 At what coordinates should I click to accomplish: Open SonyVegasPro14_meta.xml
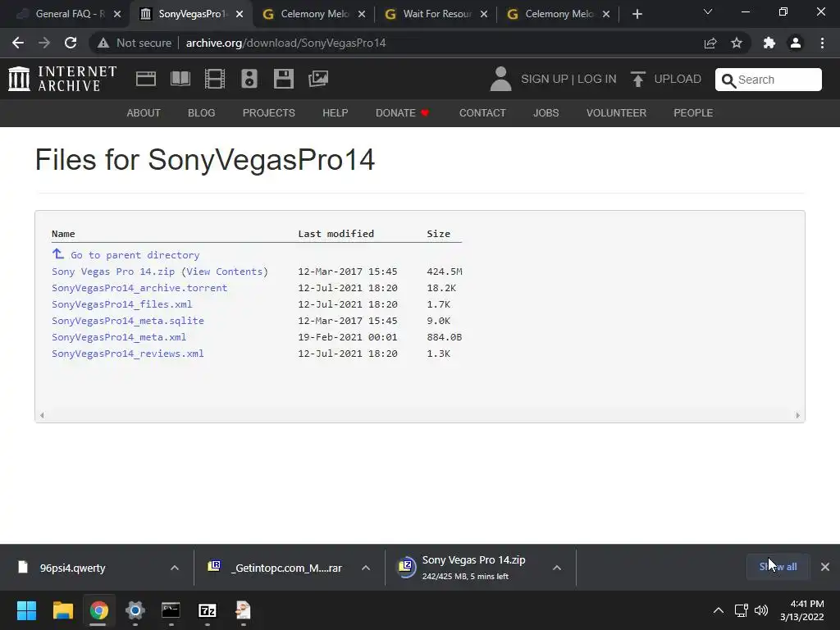pyautogui.click(x=119, y=337)
